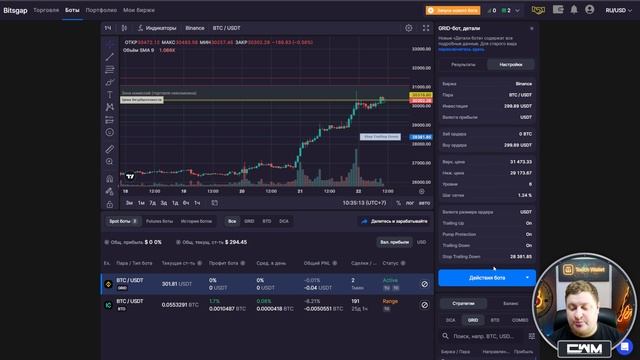This screenshot has width=640, height=360.
Task: Switch to the Futures боты tab
Action: [159, 221]
